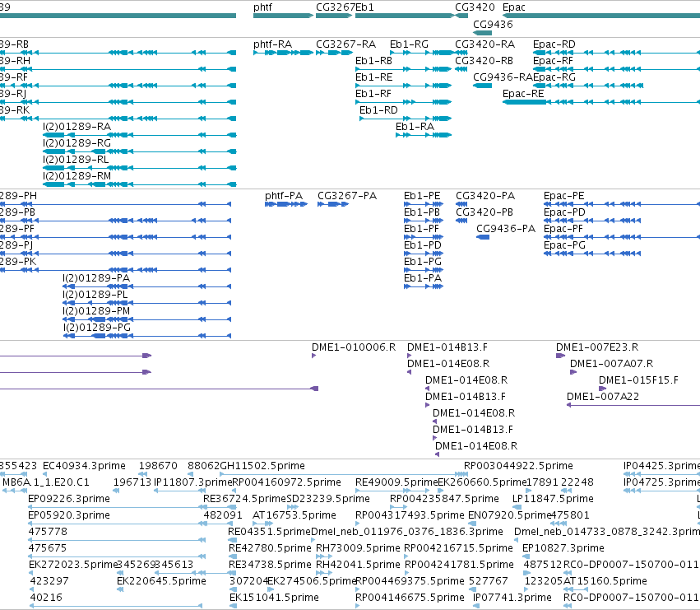
Task: Click the RE49009.5prime EST label
Action: point(396,482)
